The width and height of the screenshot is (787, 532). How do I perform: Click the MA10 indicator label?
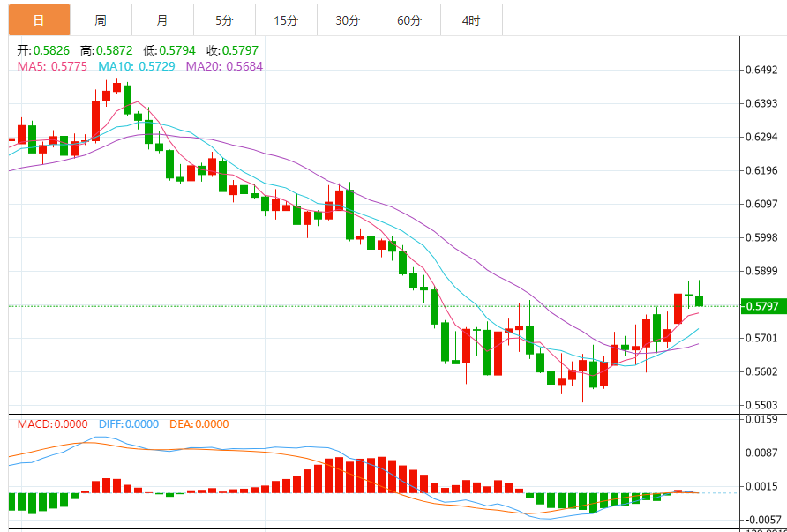pos(136,66)
